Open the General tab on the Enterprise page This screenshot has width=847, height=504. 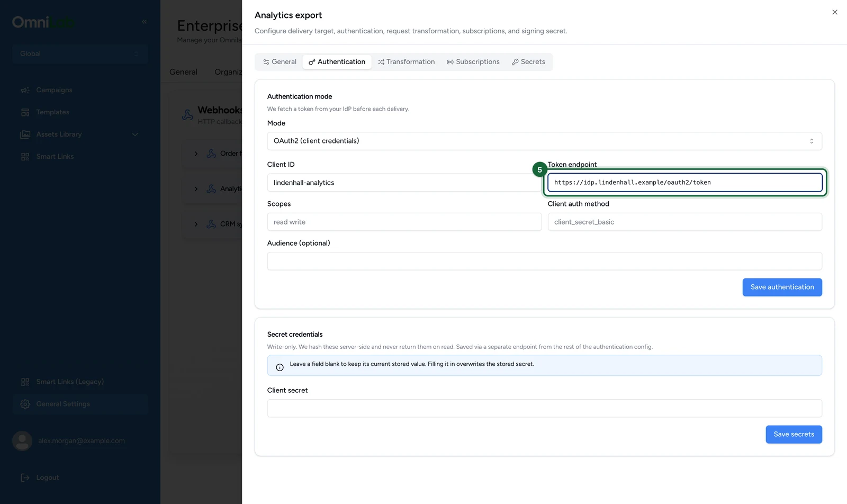tap(183, 72)
